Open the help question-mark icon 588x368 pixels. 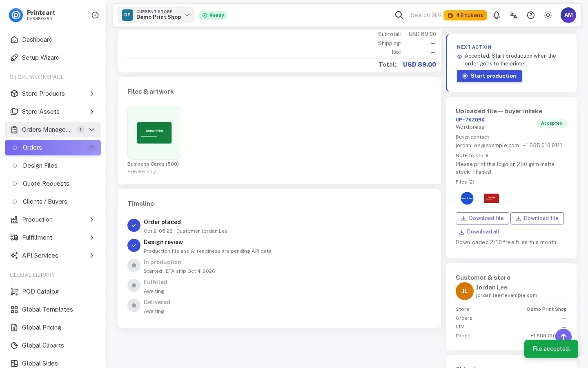pos(531,15)
